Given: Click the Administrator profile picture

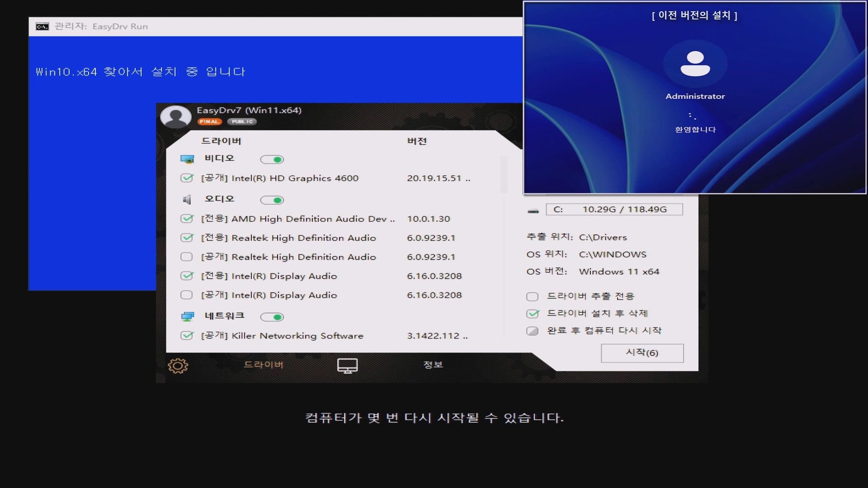Looking at the screenshot, I should tap(695, 64).
